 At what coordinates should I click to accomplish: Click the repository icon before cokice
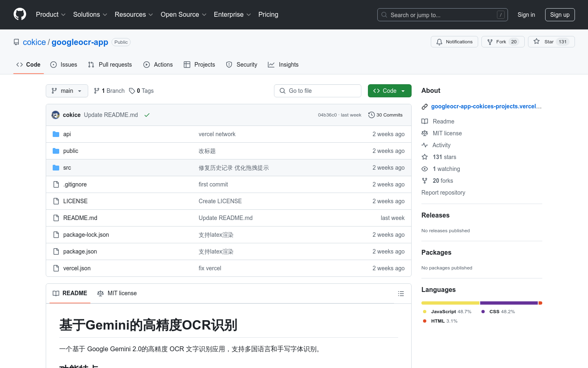click(16, 42)
